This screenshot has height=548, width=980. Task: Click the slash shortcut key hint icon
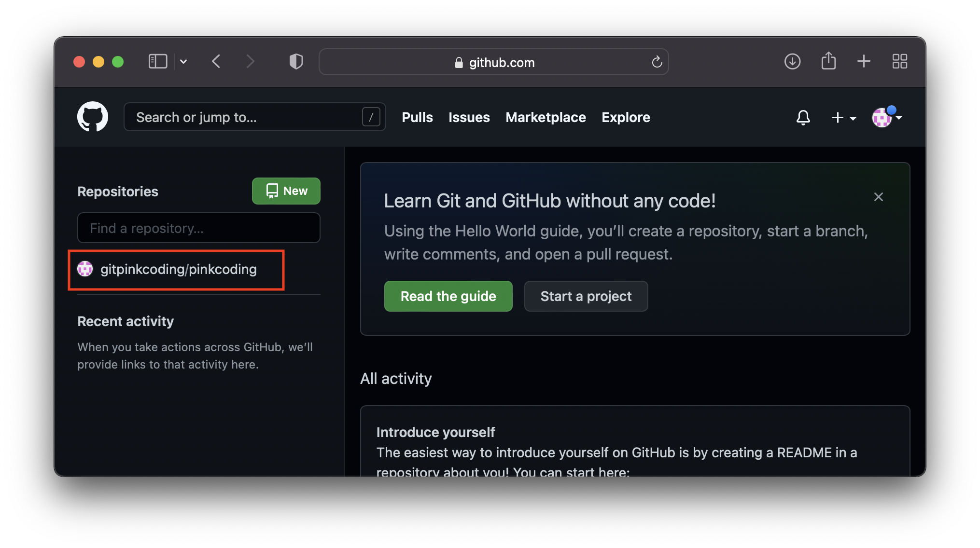(371, 117)
